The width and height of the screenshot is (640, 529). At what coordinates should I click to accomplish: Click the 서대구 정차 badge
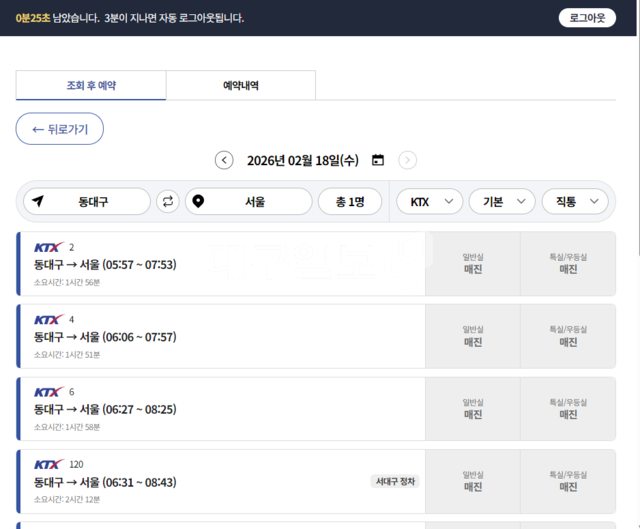click(x=395, y=482)
